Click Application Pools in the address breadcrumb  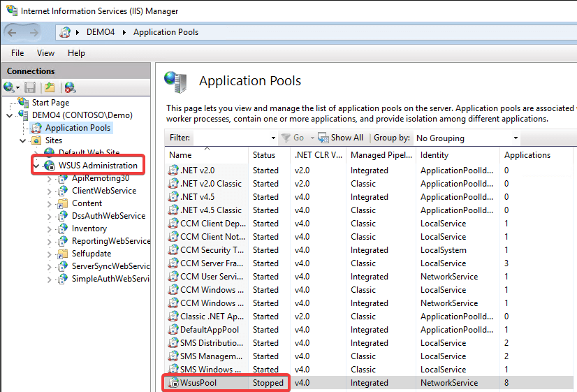click(x=166, y=32)
